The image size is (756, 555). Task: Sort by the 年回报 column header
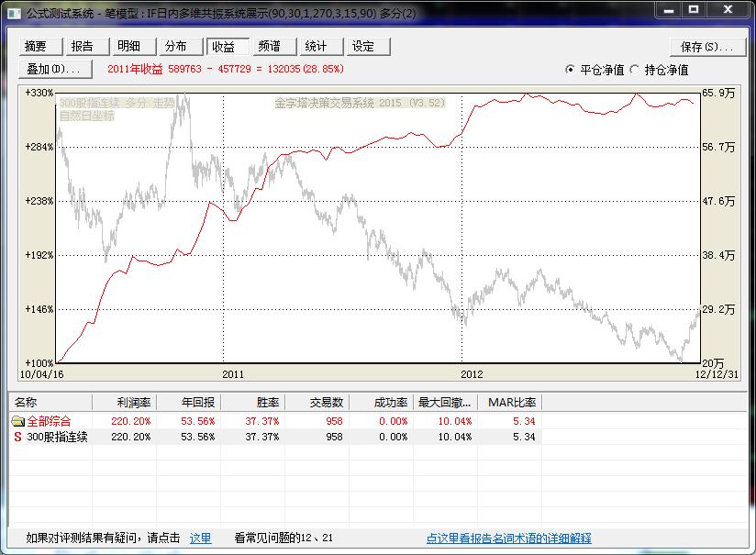(188, 402)
